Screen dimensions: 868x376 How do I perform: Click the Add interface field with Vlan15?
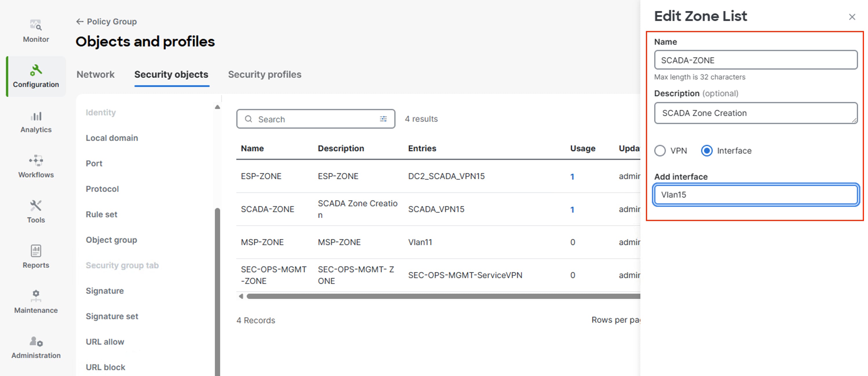[755, 195]
